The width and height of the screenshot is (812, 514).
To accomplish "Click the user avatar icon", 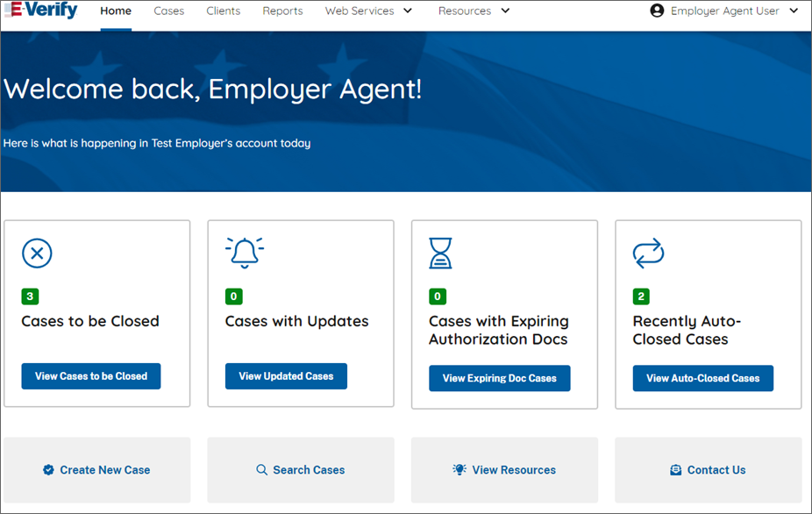I will pyautogui.click(x=657, y=11).
